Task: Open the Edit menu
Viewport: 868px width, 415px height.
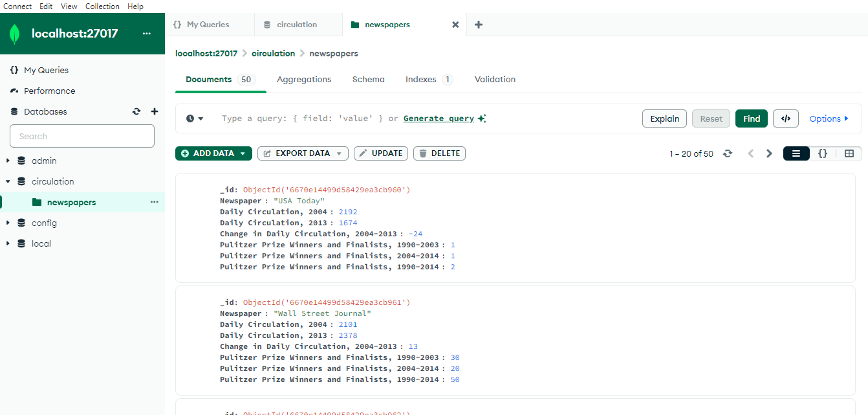Action: coord(46,6)
